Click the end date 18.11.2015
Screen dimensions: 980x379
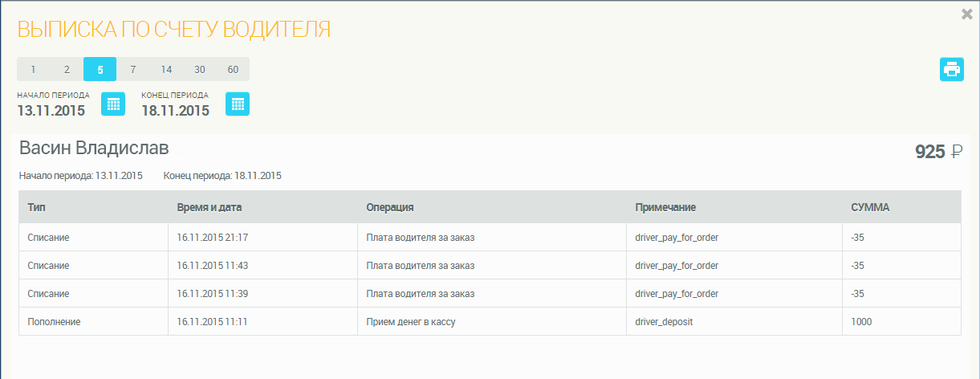[175, 111]
